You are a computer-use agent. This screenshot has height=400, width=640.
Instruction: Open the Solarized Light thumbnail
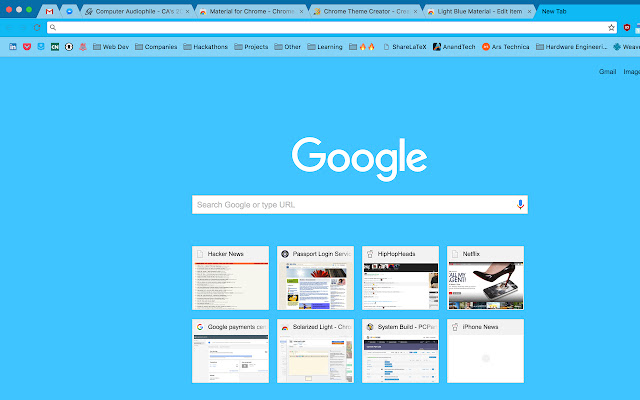pos(316,351)
